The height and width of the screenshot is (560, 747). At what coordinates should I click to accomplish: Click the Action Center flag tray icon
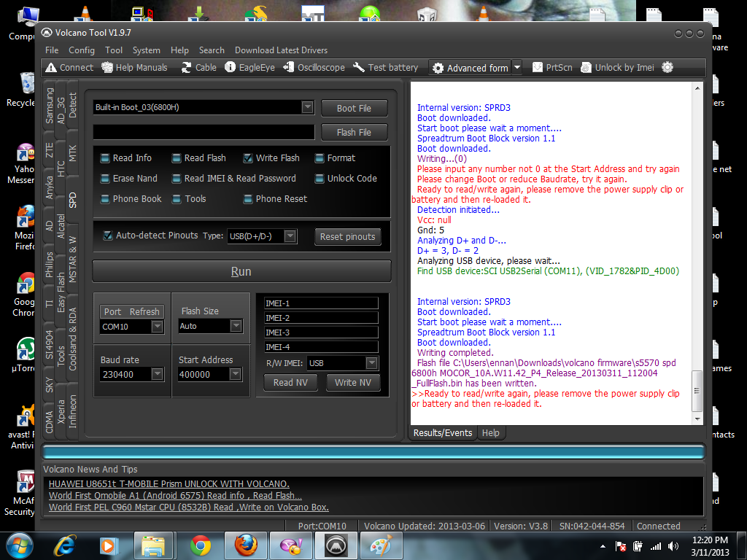(x=621, y=546)
